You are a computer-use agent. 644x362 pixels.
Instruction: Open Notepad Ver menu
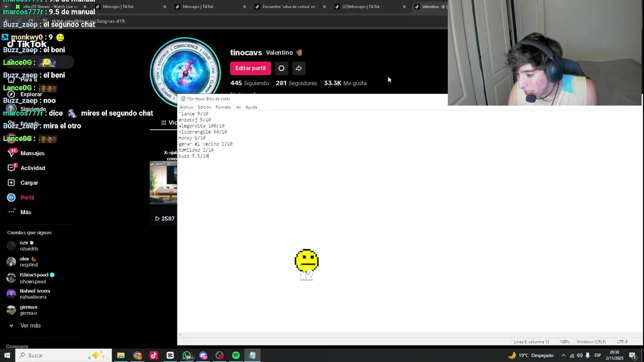[238, 107]
